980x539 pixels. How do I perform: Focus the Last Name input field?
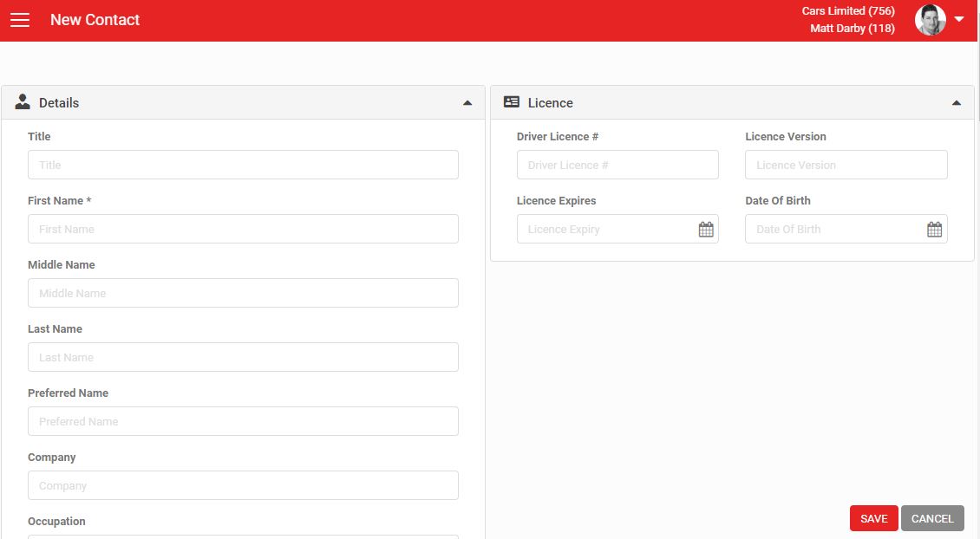pyautogui.click(x=243, y=357)
